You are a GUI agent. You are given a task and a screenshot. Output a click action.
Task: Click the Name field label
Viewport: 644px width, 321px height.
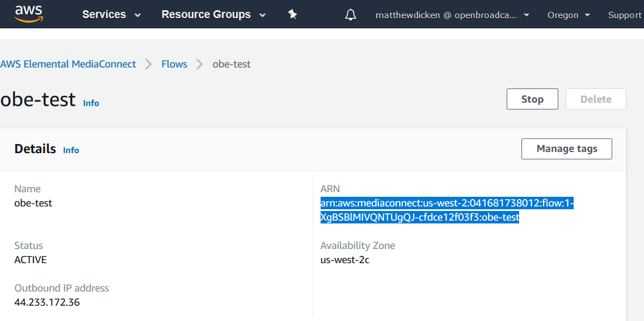[x=27, y=189]
